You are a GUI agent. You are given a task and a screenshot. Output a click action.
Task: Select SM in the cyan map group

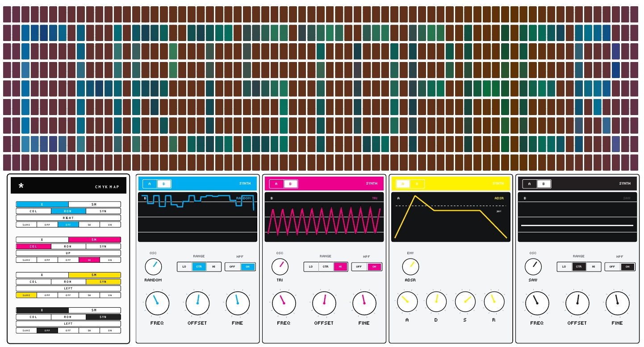94,204
